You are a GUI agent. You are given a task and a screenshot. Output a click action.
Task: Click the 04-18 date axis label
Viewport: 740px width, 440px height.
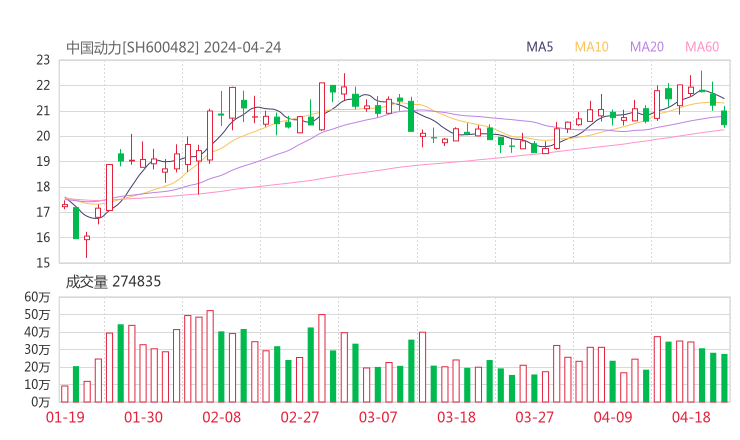pos(691,417)
